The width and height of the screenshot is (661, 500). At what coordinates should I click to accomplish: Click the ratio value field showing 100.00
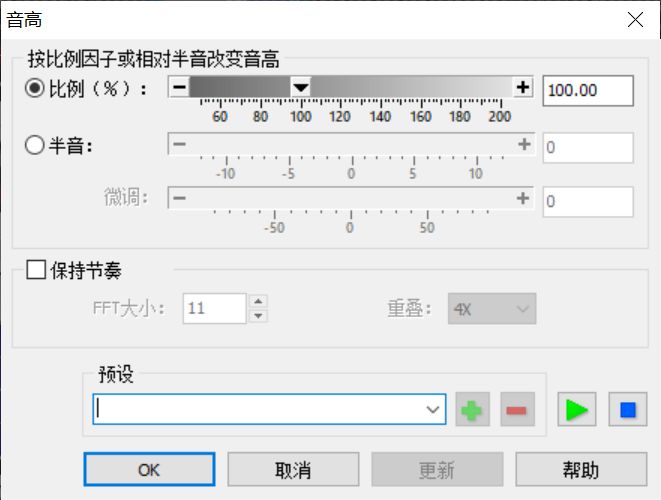[x=588, y=90]
